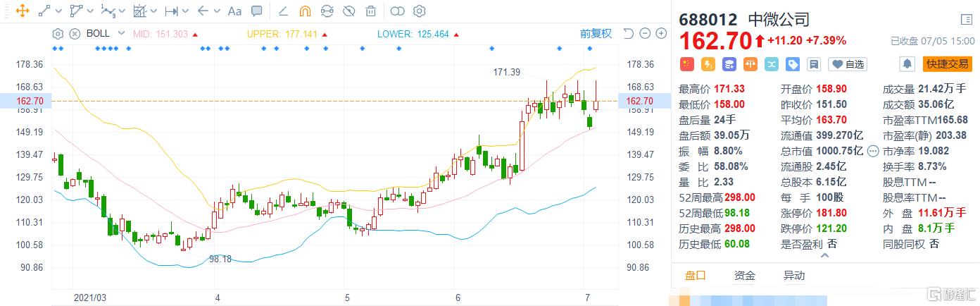The height and width of the screenshot is (306, 980).
Task: Open the measurement tool dropdown
Action: coord(184,11)
